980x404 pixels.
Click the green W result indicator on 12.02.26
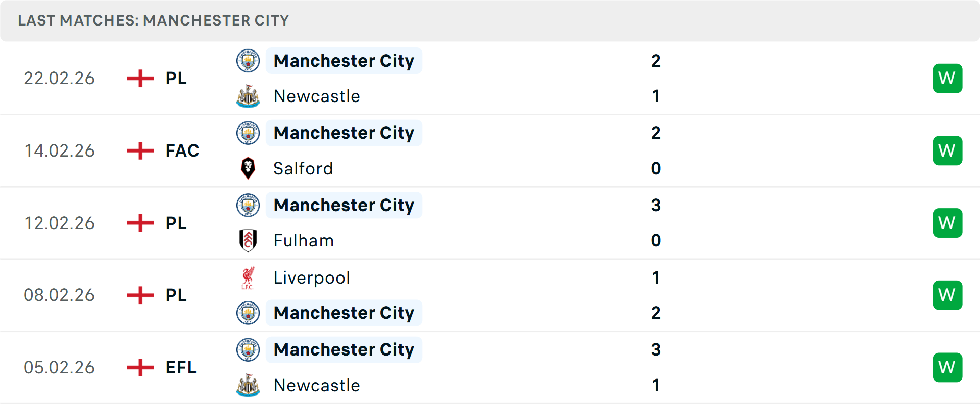click(947, 223)
